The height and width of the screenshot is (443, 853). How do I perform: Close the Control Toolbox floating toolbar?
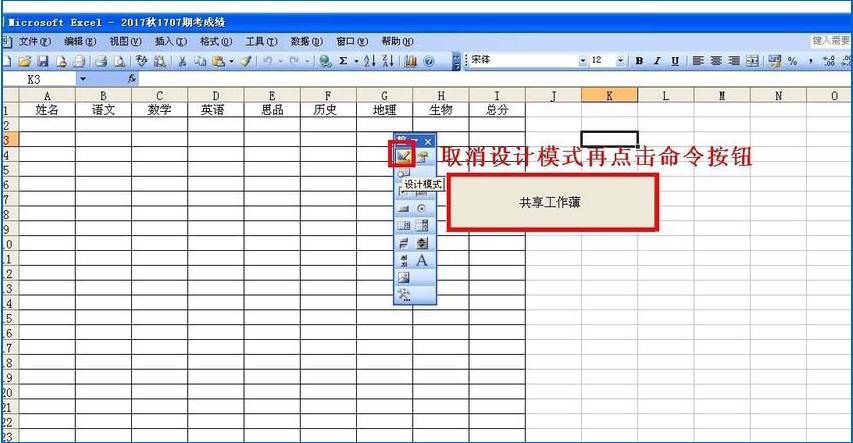click(x=428, y=142)
